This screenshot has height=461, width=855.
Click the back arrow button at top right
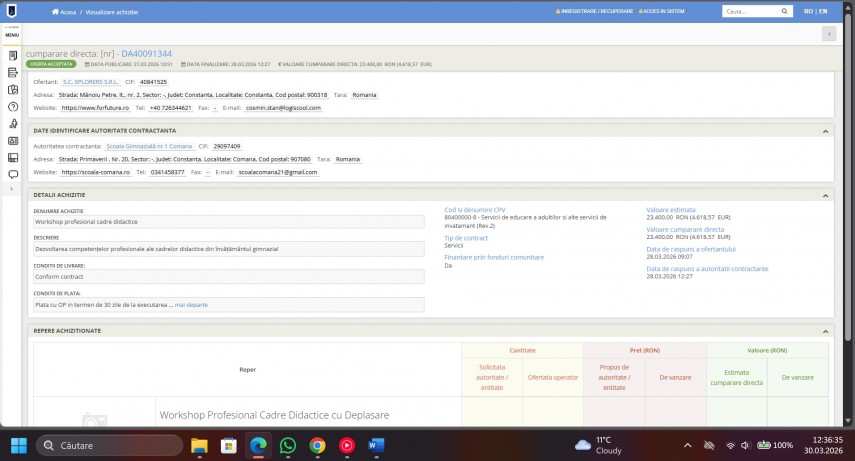(828, 33)
